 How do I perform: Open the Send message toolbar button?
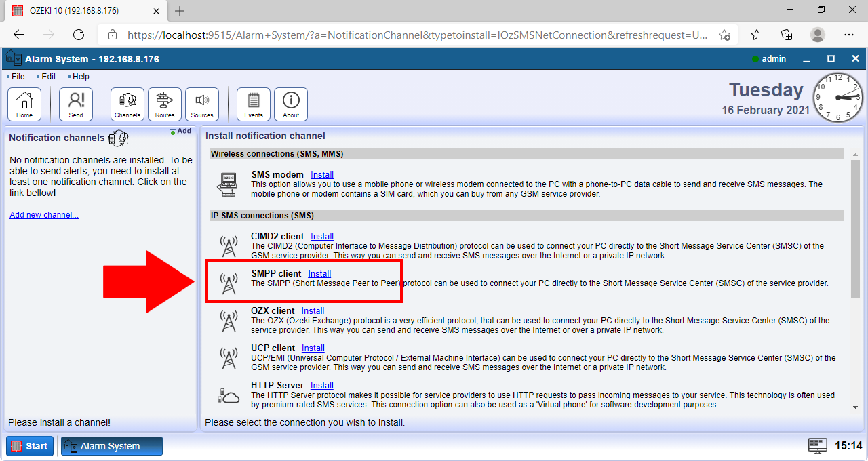pyautogui.click(x=76, y=104)
